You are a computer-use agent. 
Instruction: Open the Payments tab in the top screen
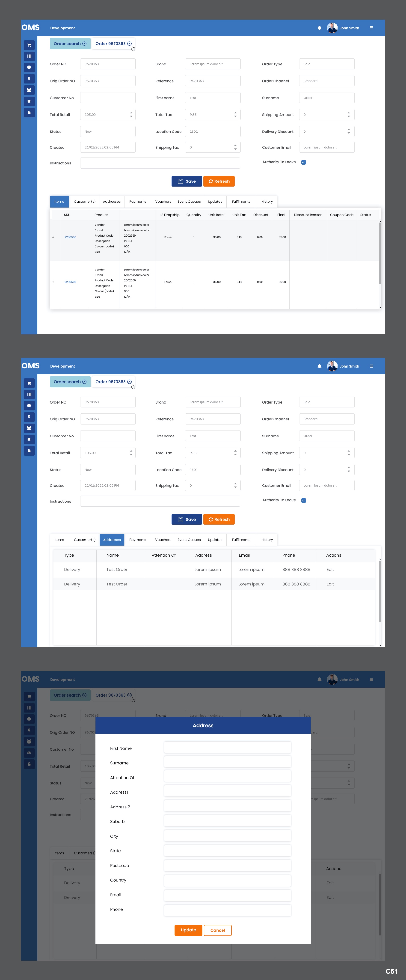(137, 202)
